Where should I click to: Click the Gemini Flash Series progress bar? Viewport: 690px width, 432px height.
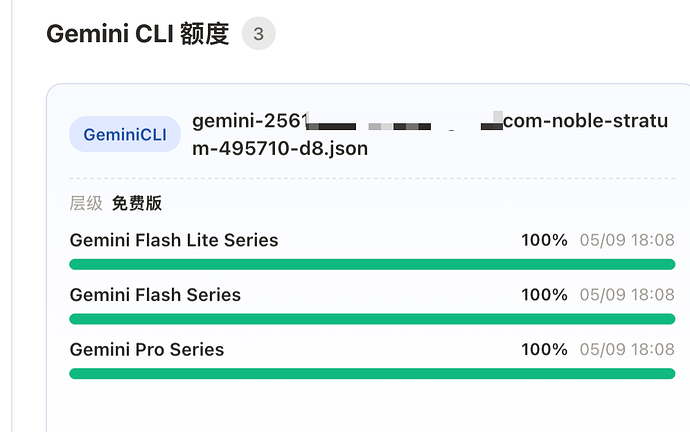coord(372,319)
